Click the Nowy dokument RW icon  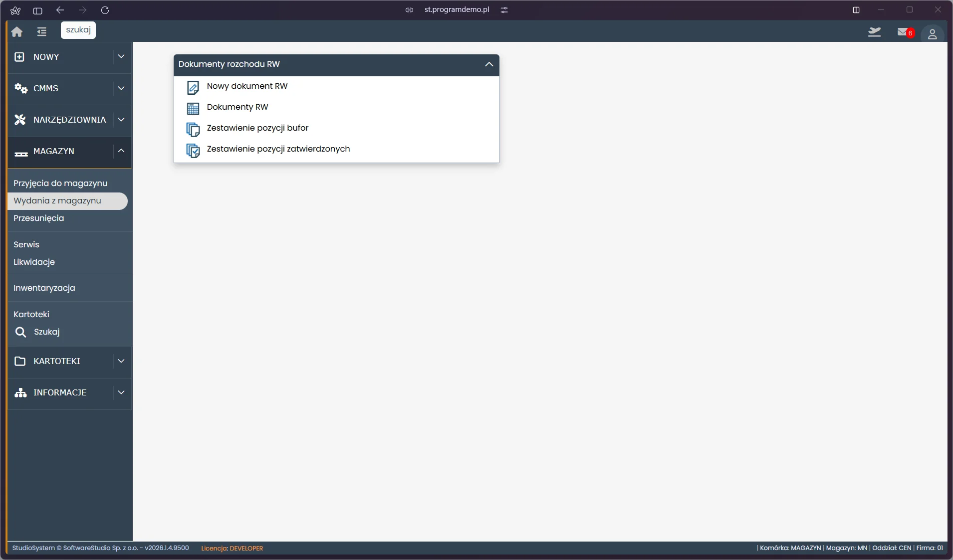(x=193, y=88)
